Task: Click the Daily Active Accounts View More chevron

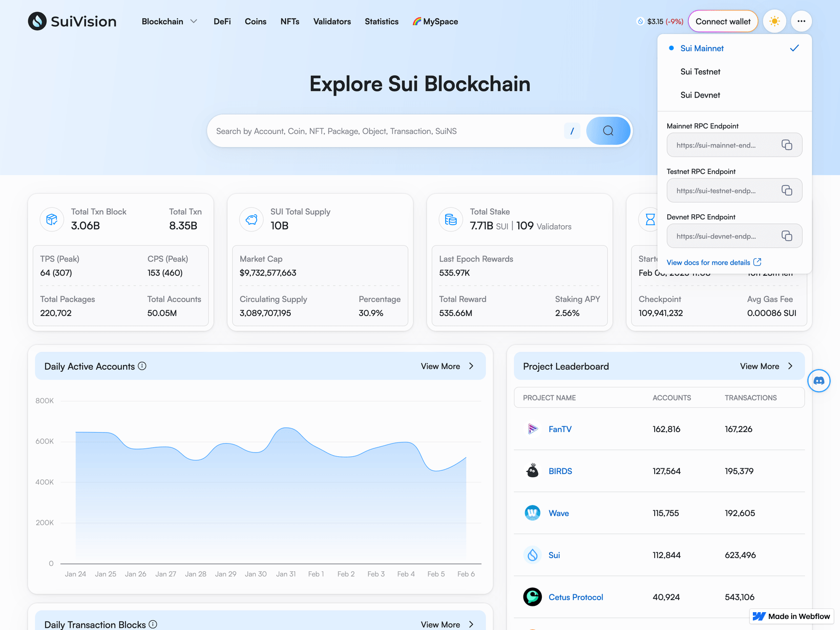Action: tap(471, 366)
